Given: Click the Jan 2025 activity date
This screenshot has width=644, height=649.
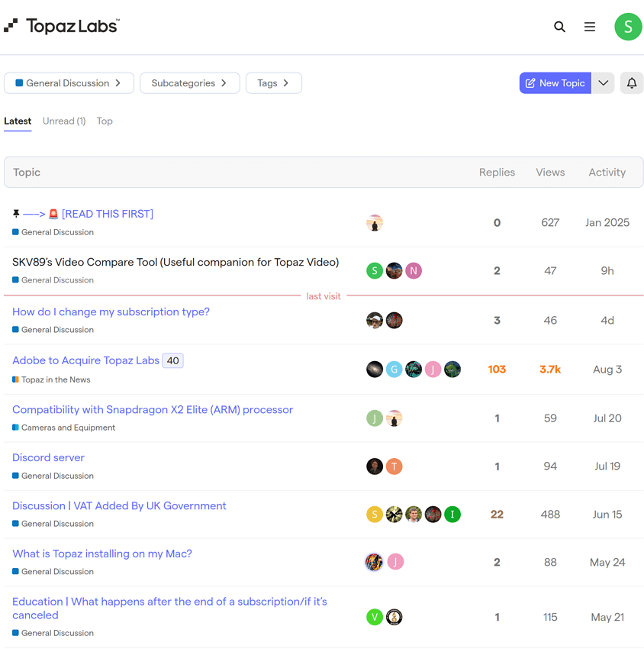Looking at the screenshot, I should click(x=607, y=223).
